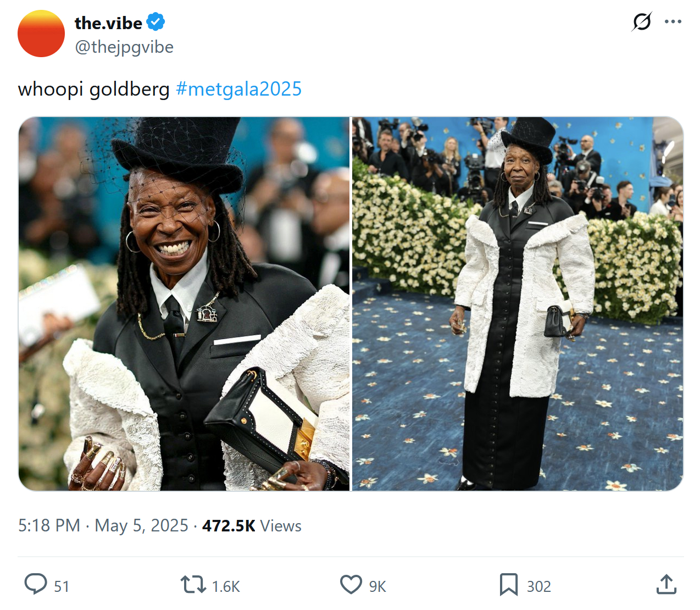The image size is (700, 610).
Task: Open the left close-up smiling photo
Action: (x=184, y=304)
